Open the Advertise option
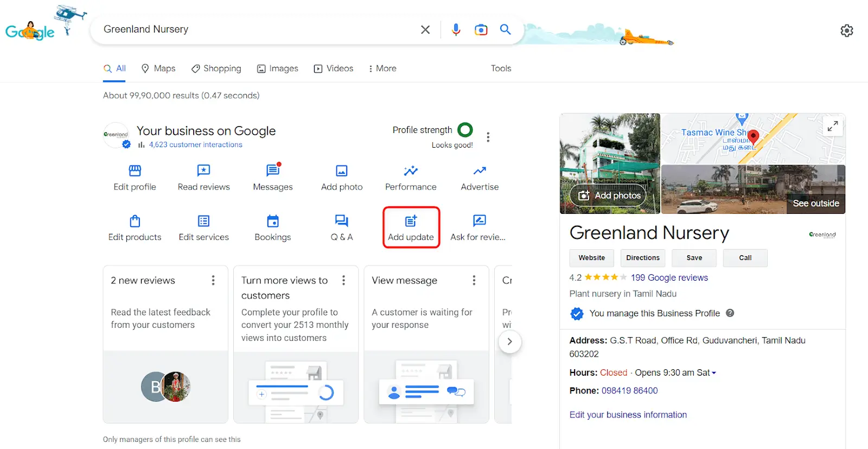This screenshot has height=449, width=868. click(x=480, y=179)
